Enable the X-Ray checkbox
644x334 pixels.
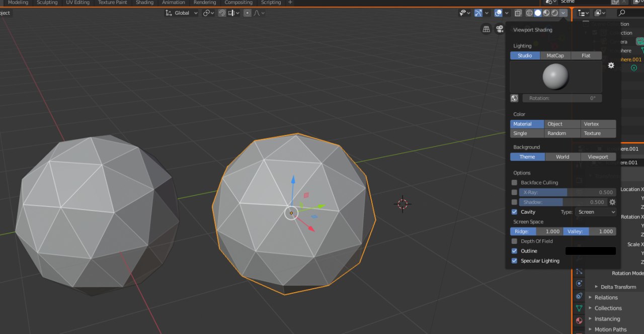coord(514,192)
